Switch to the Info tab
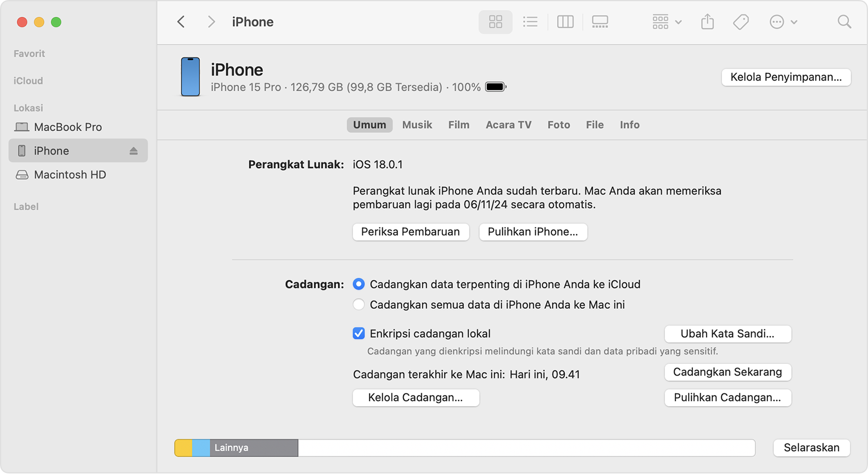The width and height of the screenshot is (868, 474). [x=630, y=125]
